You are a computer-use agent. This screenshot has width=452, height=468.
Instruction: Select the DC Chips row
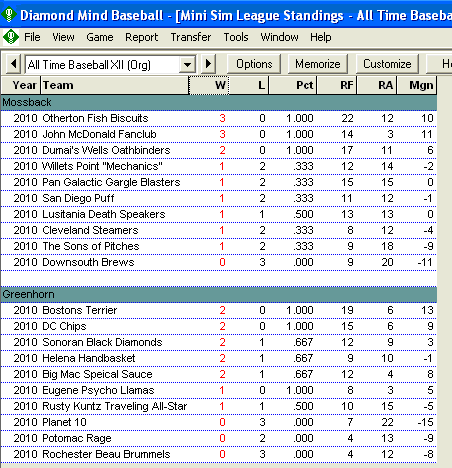point(219,326)
